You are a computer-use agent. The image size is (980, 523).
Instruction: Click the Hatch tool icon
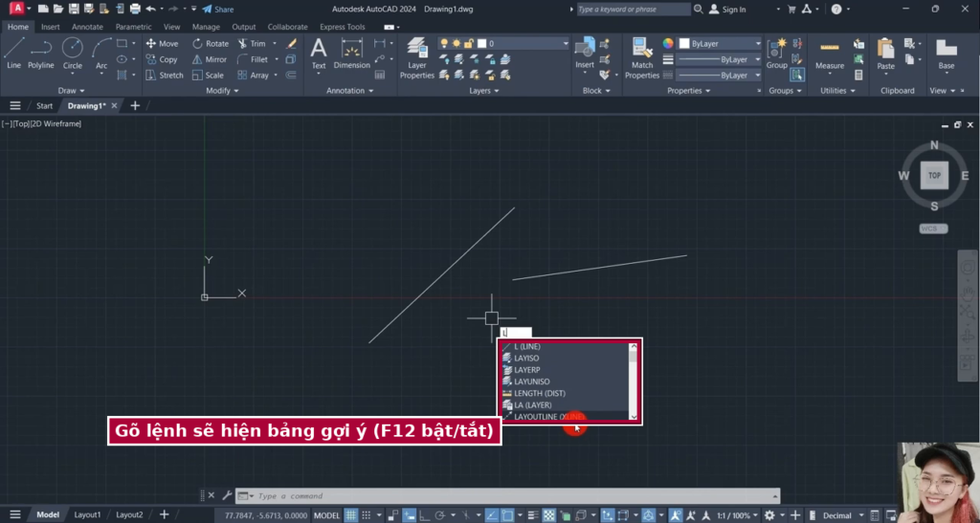tap(122, 75)
